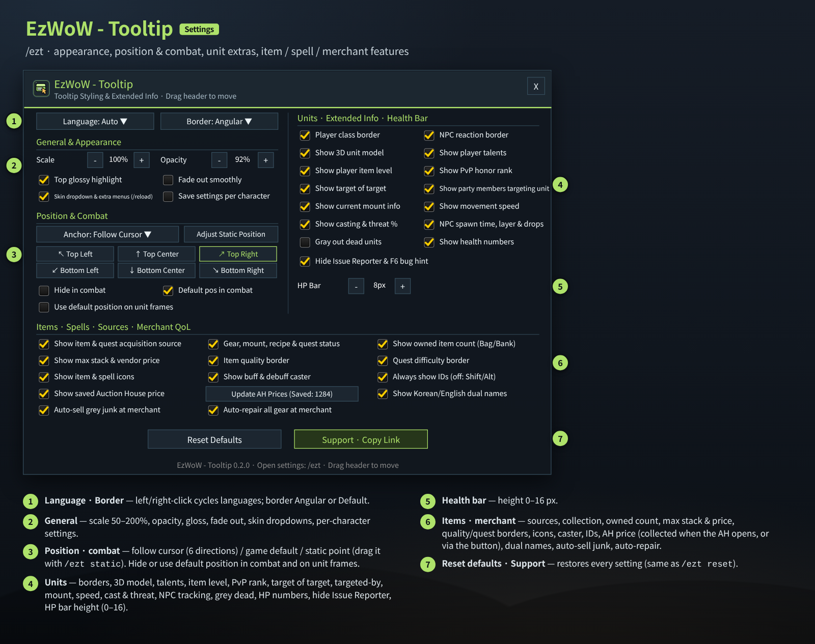This screenshot has width=815, height=644.
Task: Toggle NPC spawn time, layer & drops
Action: point(429,225)
